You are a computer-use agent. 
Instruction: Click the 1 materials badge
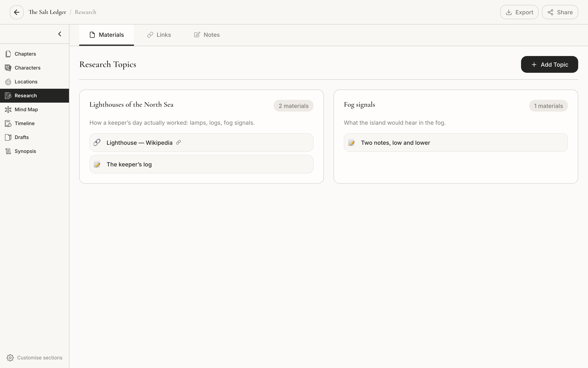tap(548, 106)
